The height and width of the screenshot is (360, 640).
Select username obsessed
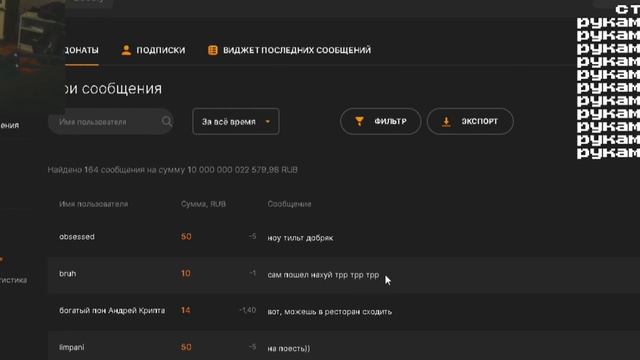(77, 237)
